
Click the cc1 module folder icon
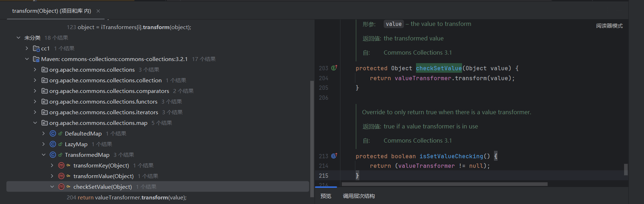pos(36,48)
